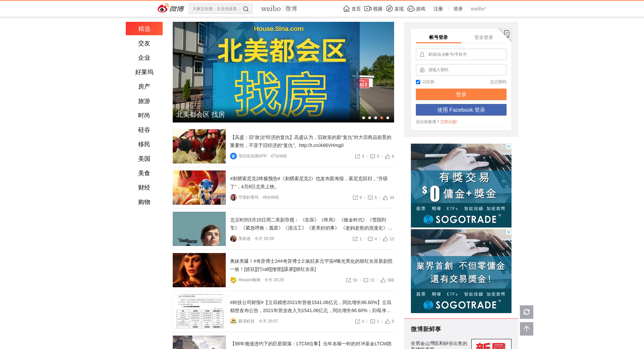Click the orange 登录 button
Screen dimensions: 644x349
click(461, 94)
